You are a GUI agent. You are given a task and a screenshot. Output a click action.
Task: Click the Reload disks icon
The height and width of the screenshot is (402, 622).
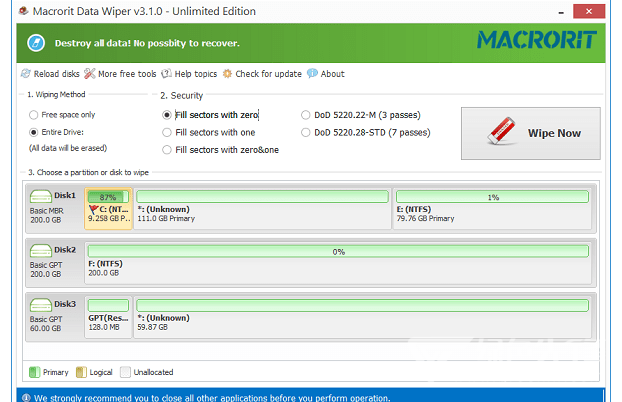point(25,73)
